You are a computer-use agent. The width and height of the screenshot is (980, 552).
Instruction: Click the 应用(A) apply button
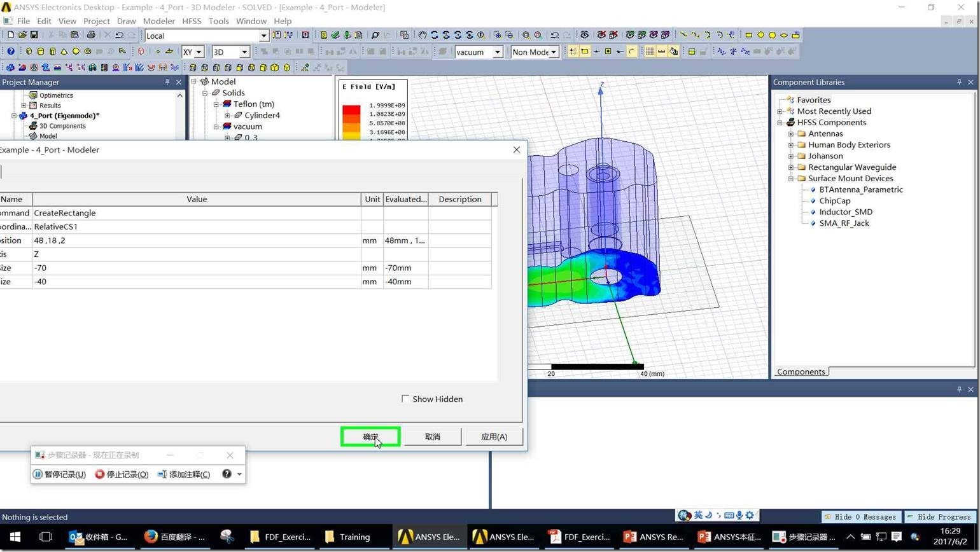pyautogui.click(x=494, y=437)
